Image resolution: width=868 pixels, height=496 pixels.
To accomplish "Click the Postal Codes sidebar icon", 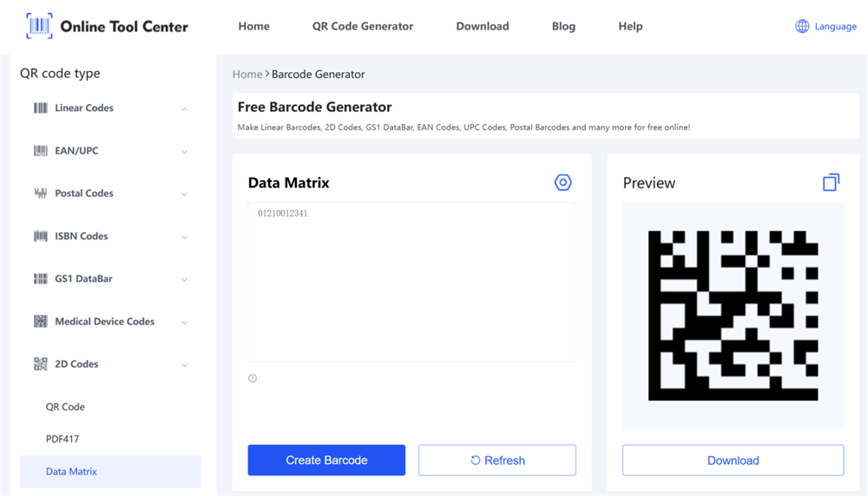I will tap(41, 193).
